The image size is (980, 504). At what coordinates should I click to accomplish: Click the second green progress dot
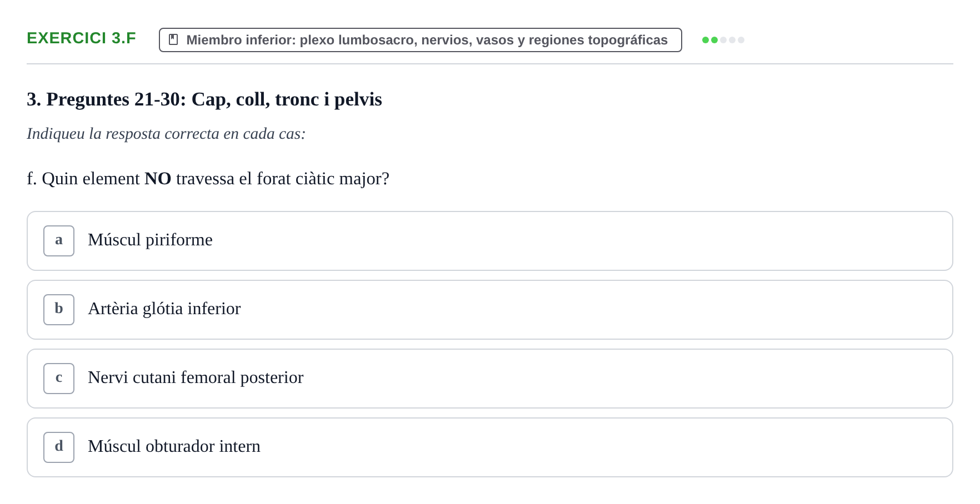coord(714,40)
